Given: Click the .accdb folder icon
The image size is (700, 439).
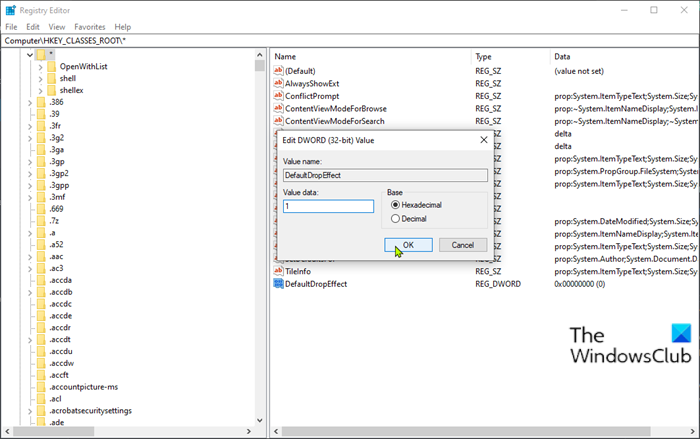Looking at the screenshot, I should (x=41, y=292).
